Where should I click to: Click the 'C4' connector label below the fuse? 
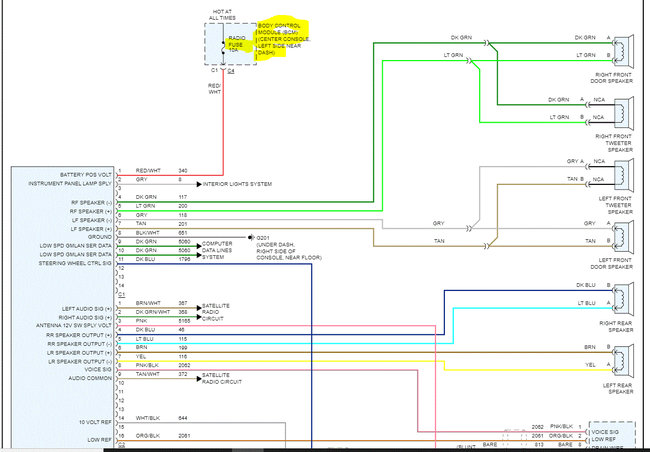[231, 71]
